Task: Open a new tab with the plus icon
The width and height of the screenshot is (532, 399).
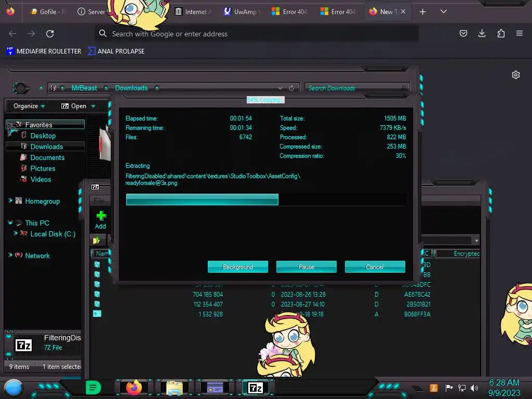Action: coord(423,12)
